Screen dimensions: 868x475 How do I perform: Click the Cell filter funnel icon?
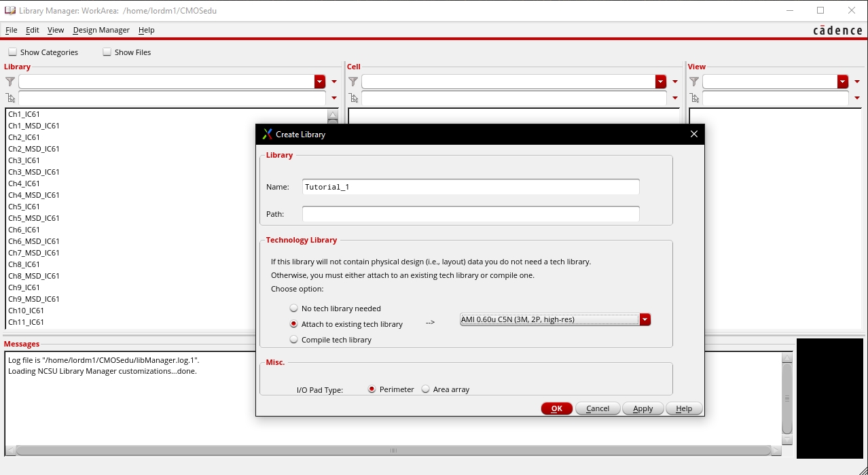[353, 82]
